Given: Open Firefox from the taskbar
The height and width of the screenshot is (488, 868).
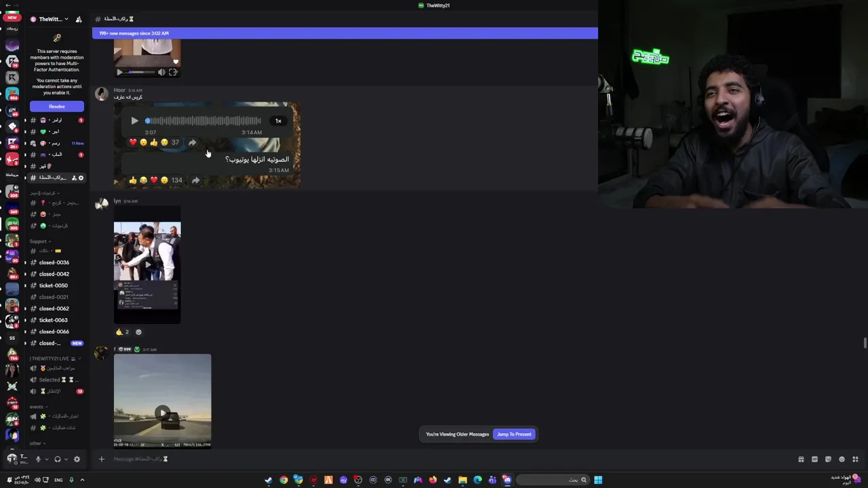Looking at the screenshot, I should pos(433,480).
